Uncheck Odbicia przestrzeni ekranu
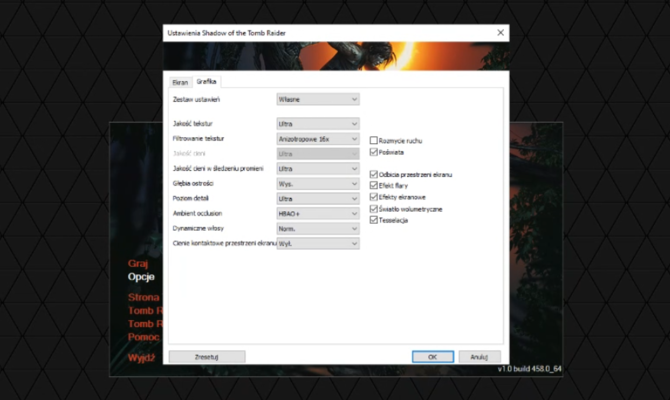The height and width of the screenshot is (400, 670). point(373,174)
